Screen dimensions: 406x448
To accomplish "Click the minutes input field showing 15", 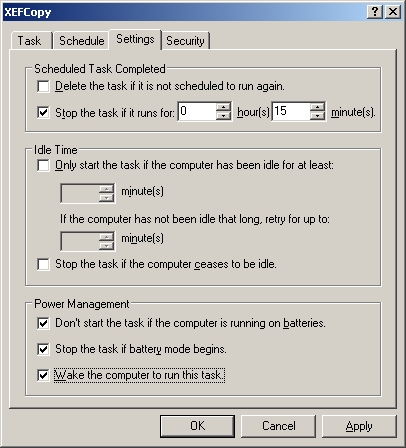I will point(291,111).
